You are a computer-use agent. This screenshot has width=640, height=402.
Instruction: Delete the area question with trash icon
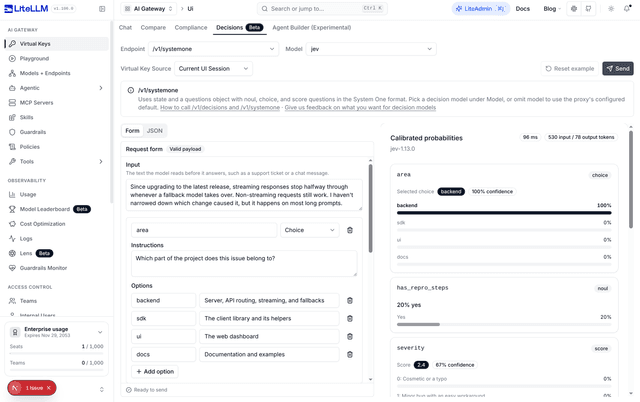[x=350, y=230]
